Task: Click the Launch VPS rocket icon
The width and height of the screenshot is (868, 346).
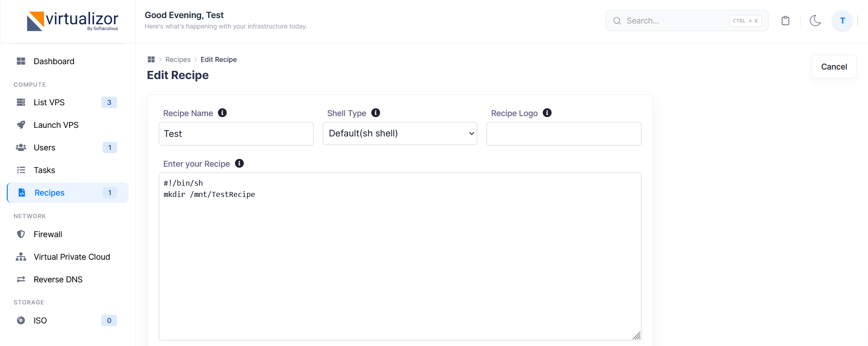Action: tap(21, 125)
